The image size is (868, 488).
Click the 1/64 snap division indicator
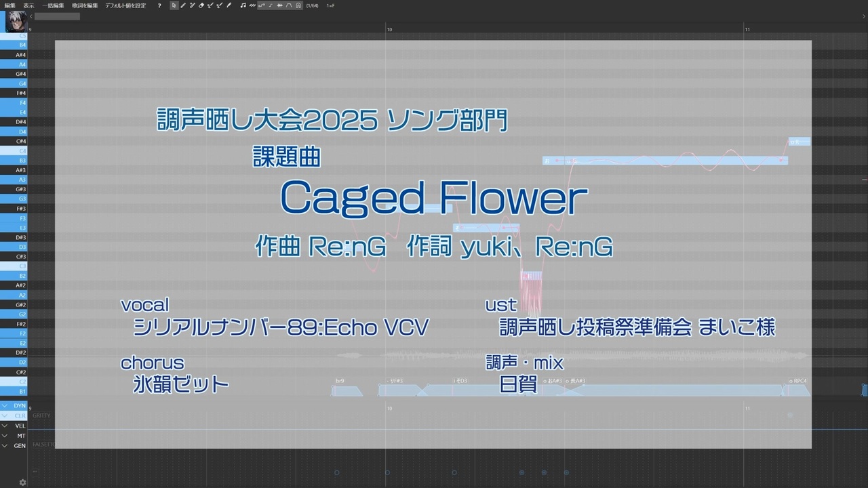click(312, 5)
